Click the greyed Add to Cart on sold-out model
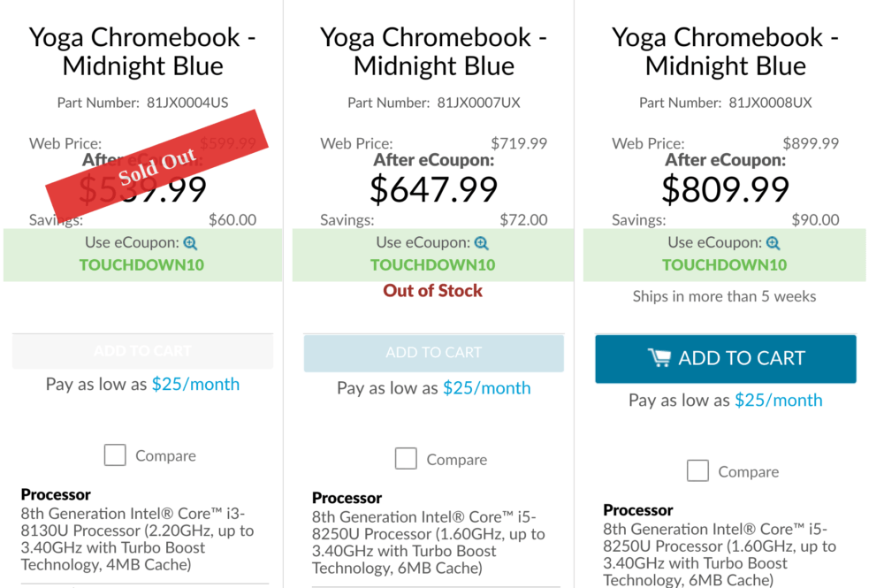 142,351
